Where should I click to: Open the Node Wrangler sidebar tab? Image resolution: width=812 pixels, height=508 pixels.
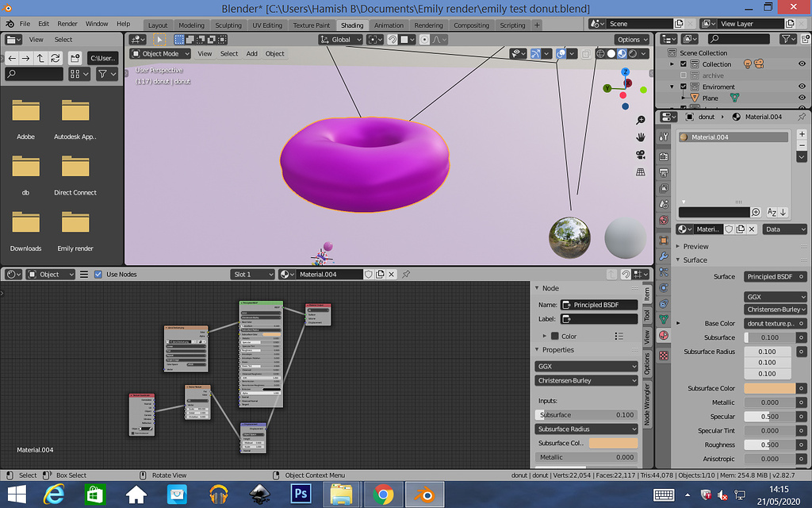click(x=646, y=404)
